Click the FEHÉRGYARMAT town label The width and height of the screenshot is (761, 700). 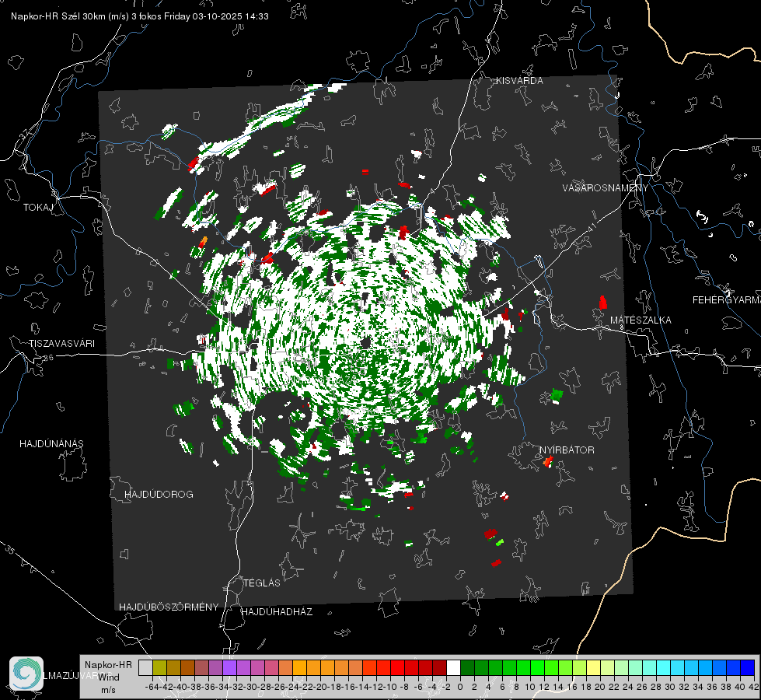pos(727,299)
